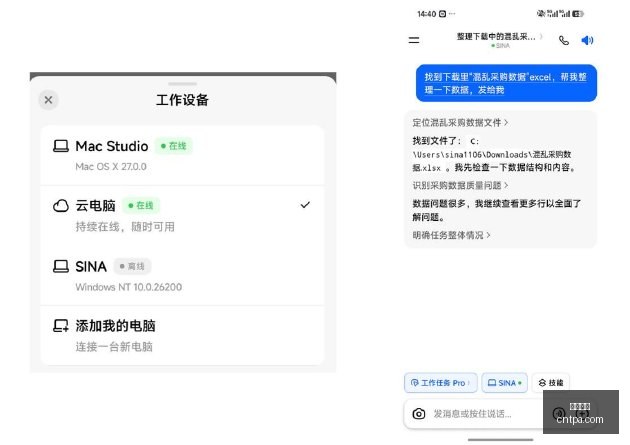The height and width of the screenshot is (445, 630).
Task: Expand the 识别采购数据质量问题 step
Action: 460,185
